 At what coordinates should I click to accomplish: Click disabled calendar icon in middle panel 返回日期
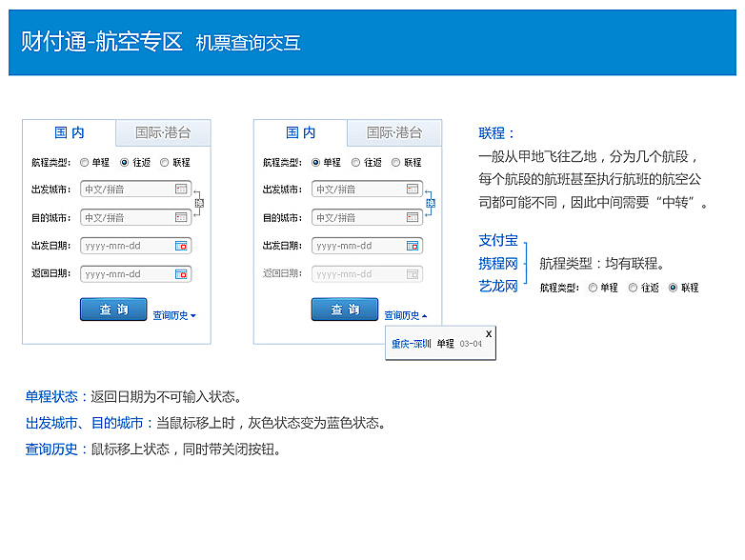pos(413,274)
